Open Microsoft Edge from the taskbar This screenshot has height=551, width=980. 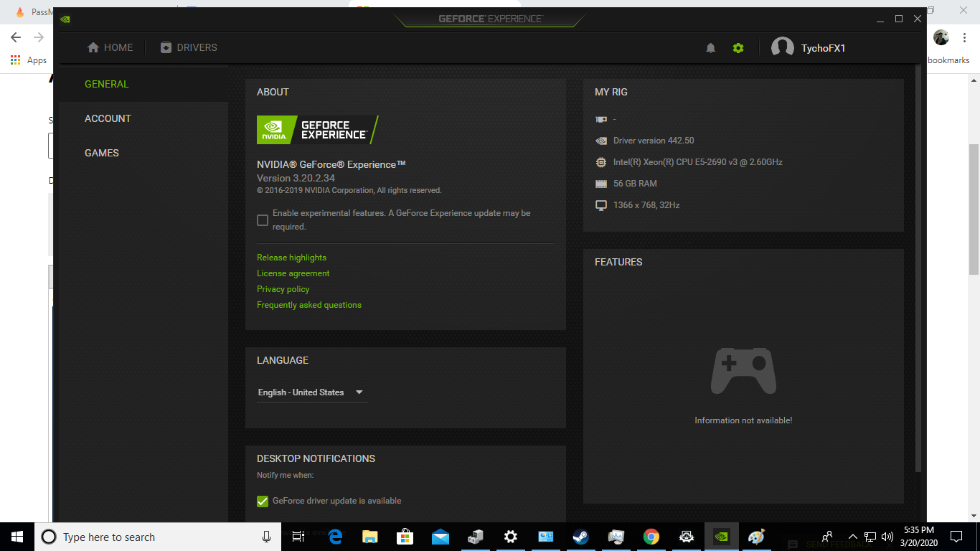pyautogui.click(x=335, y=537)
